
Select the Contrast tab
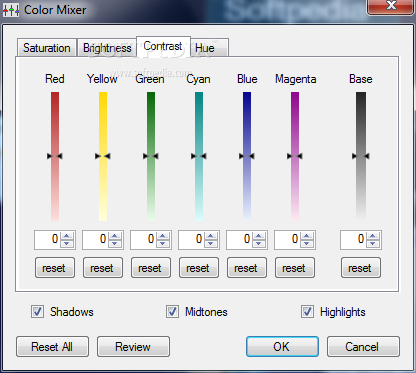163,46
